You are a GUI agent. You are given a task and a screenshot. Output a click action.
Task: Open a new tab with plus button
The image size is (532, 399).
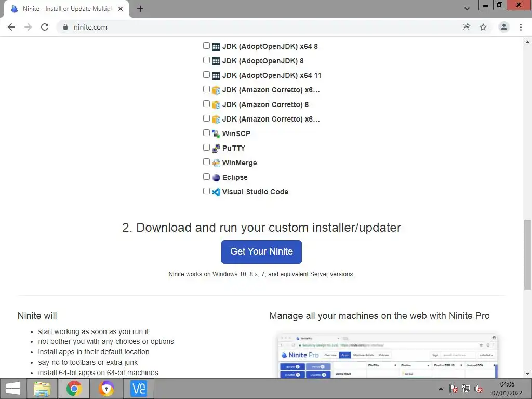[140, 9]
